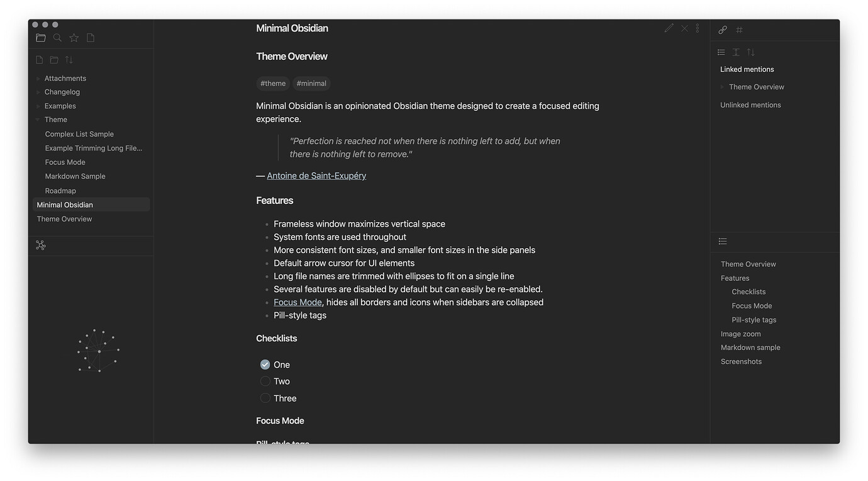This screenshot has width=868, height=481.
Task: Open the file explorer folder icon
Action: coord(41,38)
